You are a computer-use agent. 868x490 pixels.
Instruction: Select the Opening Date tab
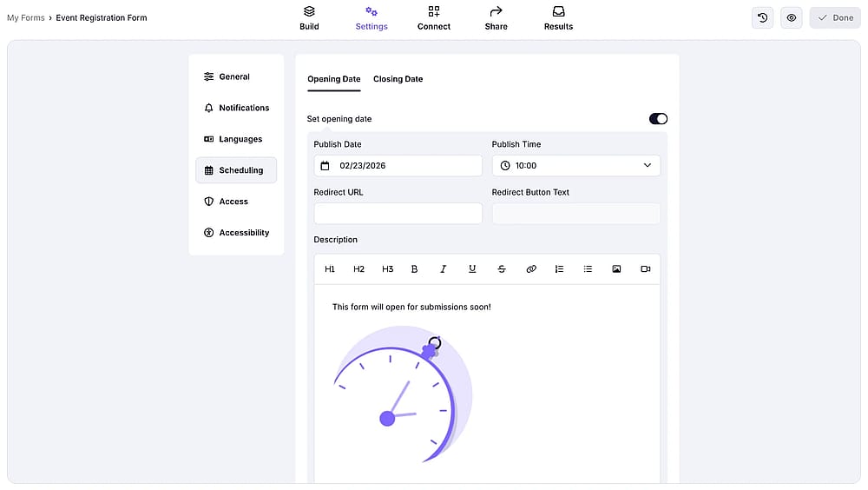pyautogui.click(x=334, y=79)
